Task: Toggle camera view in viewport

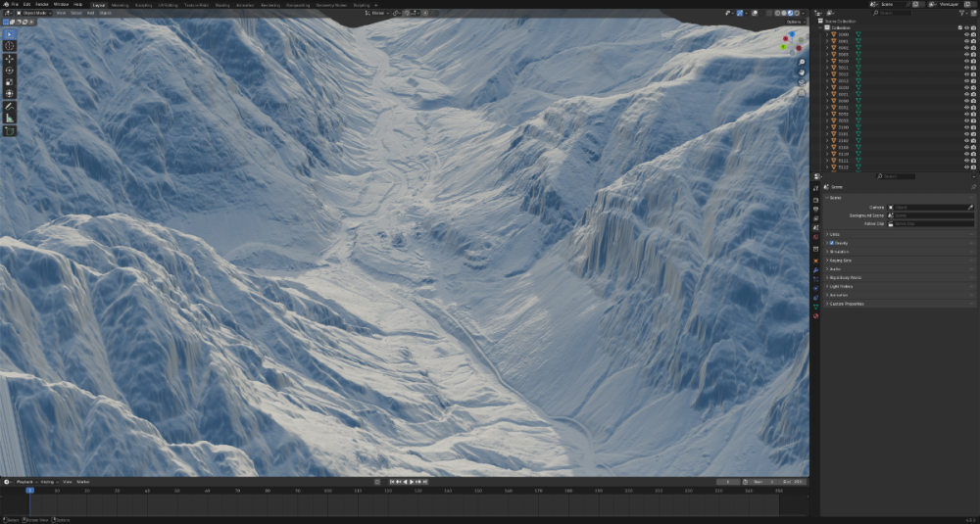Action: (x=802, y=83)
